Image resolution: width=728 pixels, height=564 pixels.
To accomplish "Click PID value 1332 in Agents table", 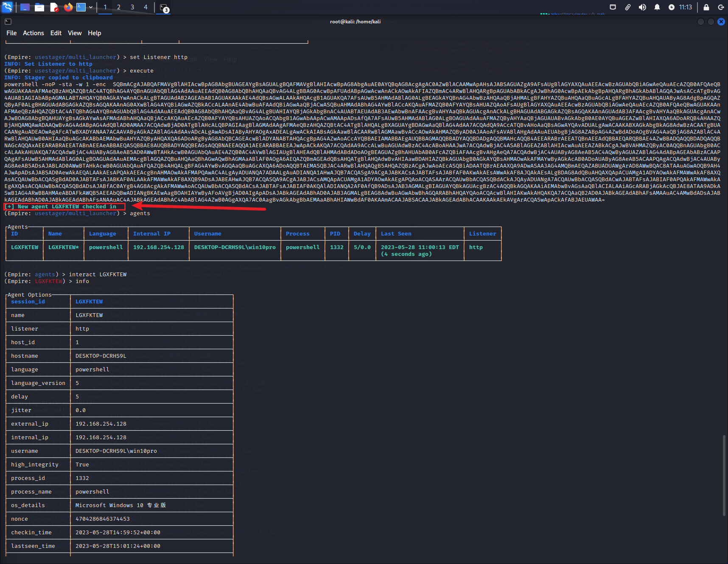I will coord(337,247).
